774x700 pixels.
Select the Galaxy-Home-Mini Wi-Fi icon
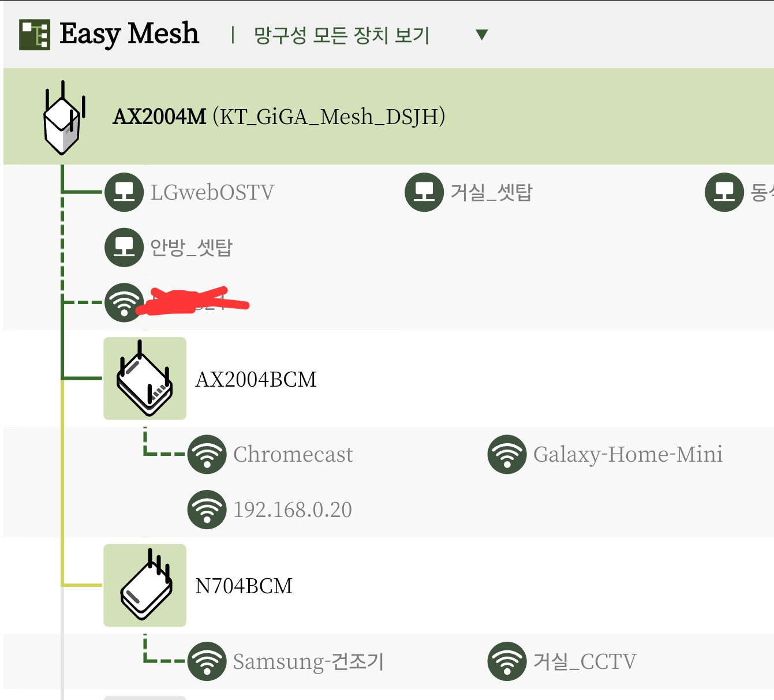point(507,454)
